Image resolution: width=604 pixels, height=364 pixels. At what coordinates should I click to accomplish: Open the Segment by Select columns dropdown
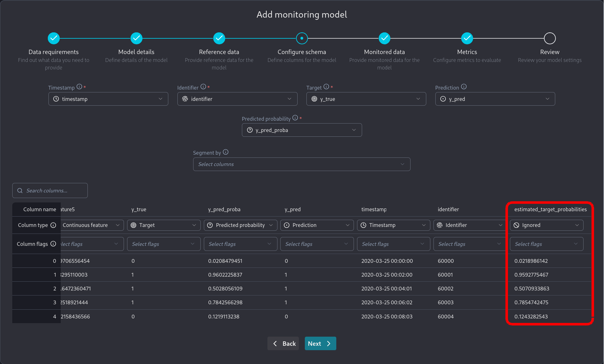(301, 164)
